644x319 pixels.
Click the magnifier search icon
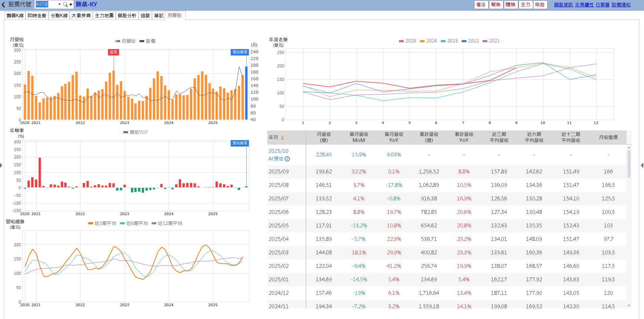pyautogui.click(x=65, y=4)
